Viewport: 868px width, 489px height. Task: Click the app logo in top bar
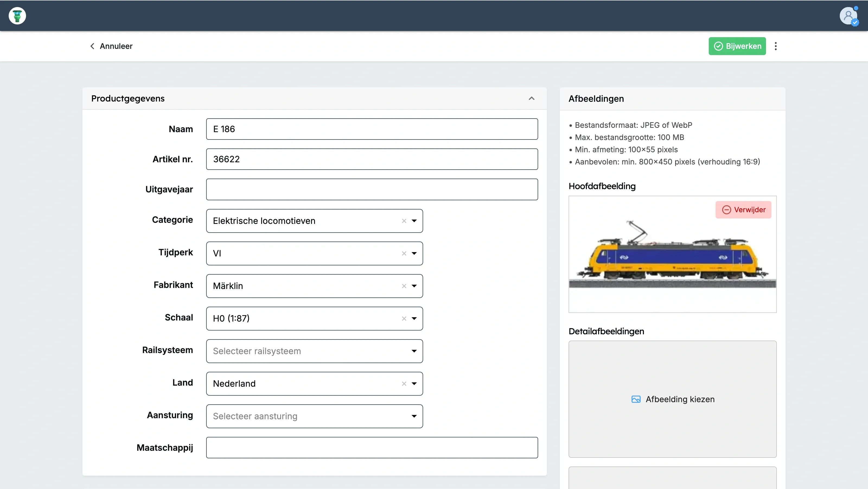(x=17, y=16)
